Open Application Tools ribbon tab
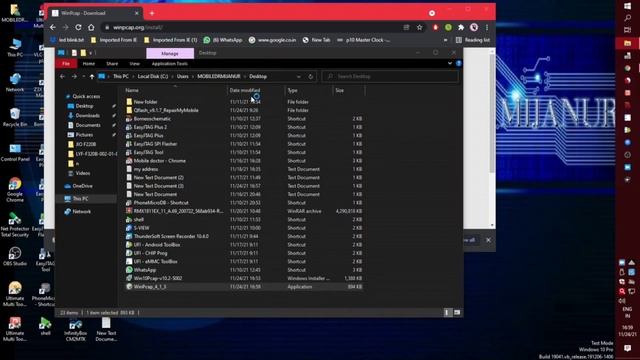The image size is (640, 360). 170,64
